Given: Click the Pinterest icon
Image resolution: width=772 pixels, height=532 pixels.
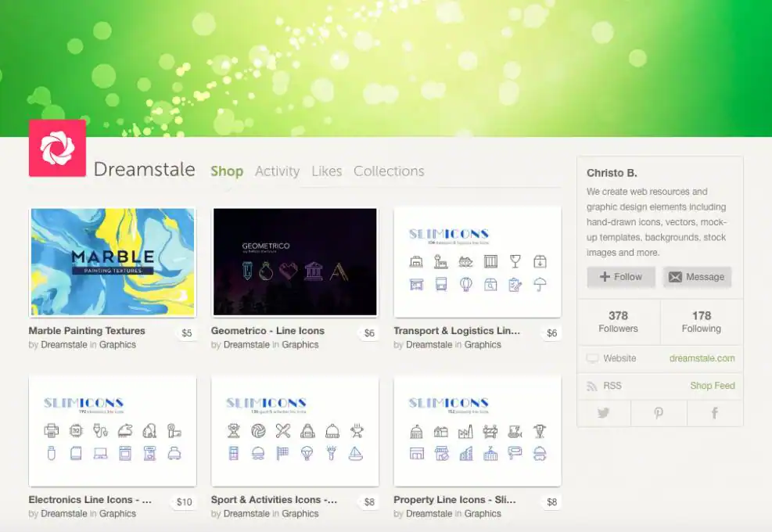Looking at the screenshot, I should click(x=659, y=412).
